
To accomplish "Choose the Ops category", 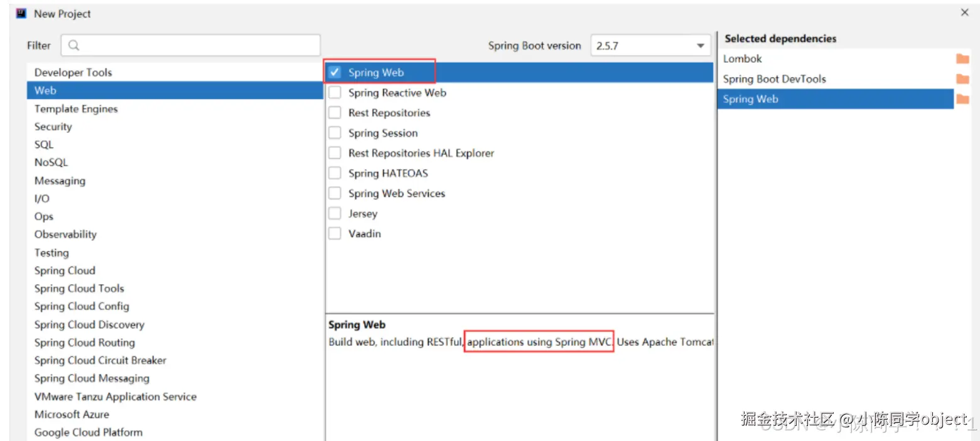I will tap(175, 216).
